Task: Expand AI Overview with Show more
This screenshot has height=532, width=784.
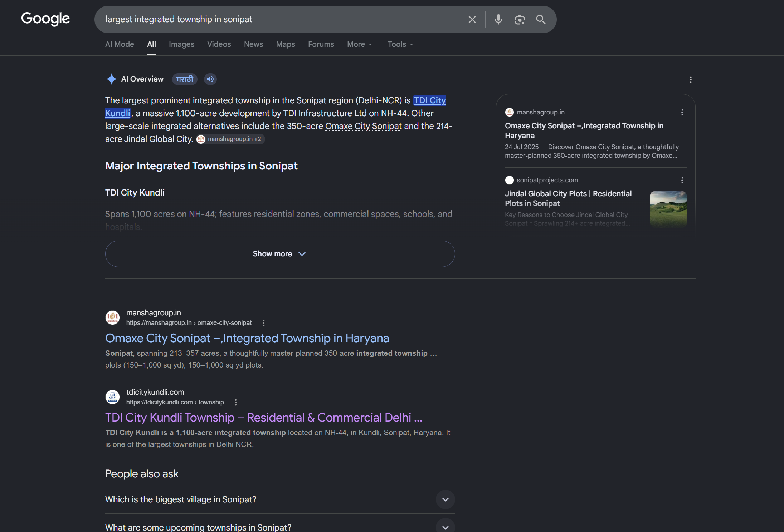Action: coord(280,254)
